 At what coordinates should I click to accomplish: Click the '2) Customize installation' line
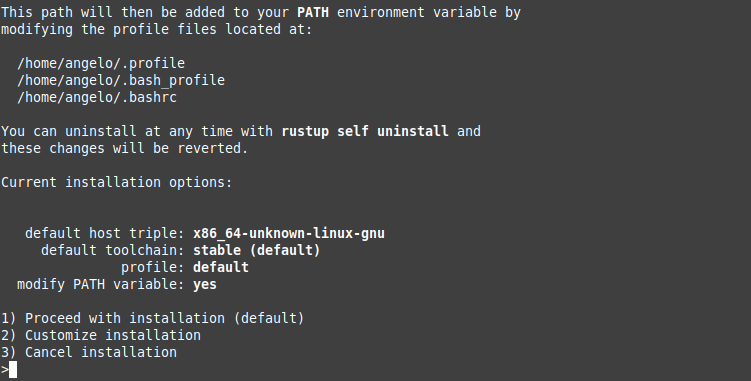tap(101, 335)
